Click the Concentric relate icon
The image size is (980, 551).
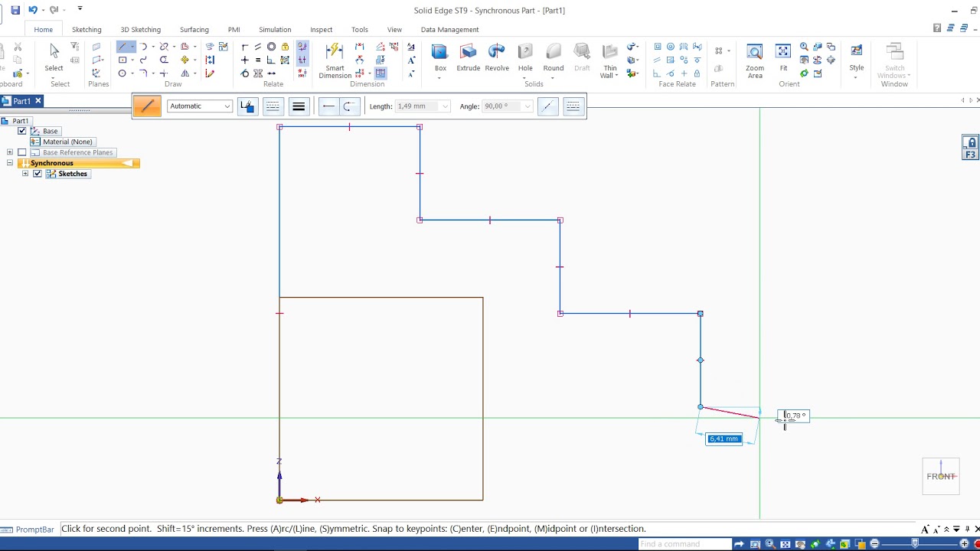(x=271, y=47)
